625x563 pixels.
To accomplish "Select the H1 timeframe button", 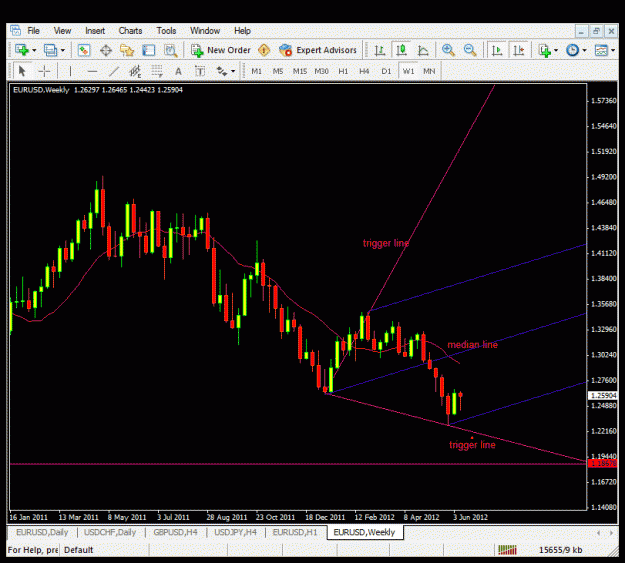I will (343, 71).
